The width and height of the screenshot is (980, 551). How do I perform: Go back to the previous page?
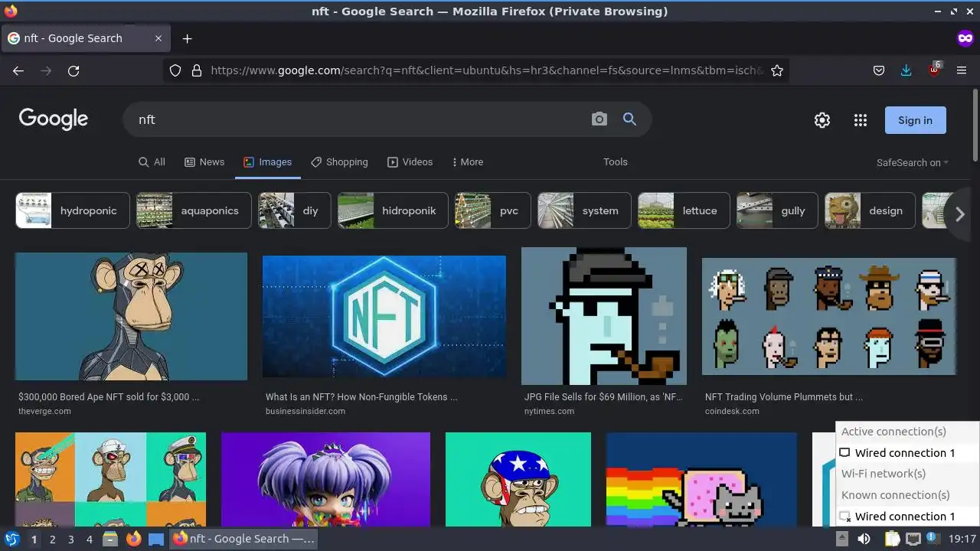point(18,70)
